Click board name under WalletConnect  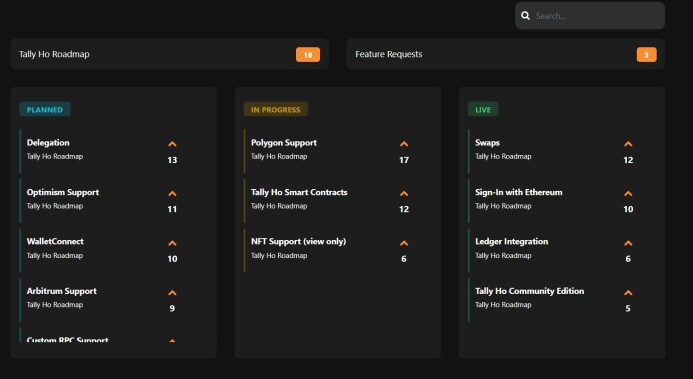(x=55, y=255)
